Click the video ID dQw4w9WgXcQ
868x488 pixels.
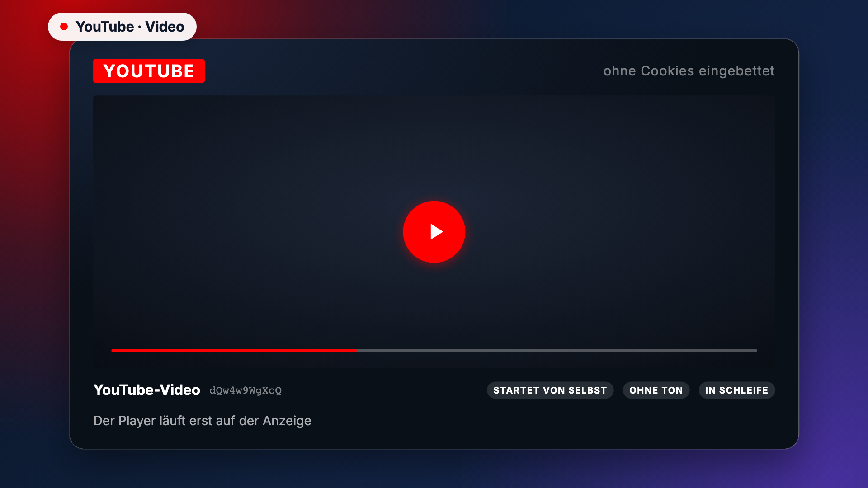245,390
